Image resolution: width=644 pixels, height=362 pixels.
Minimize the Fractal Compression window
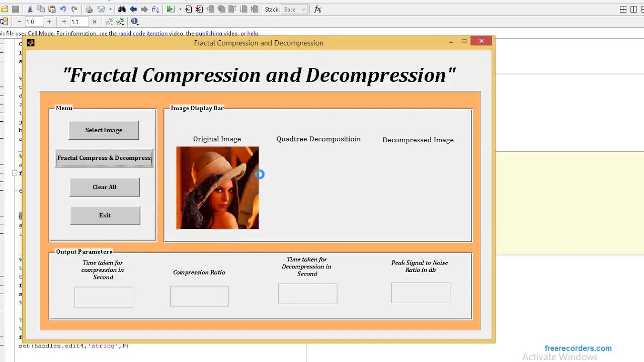click(451, 42)
